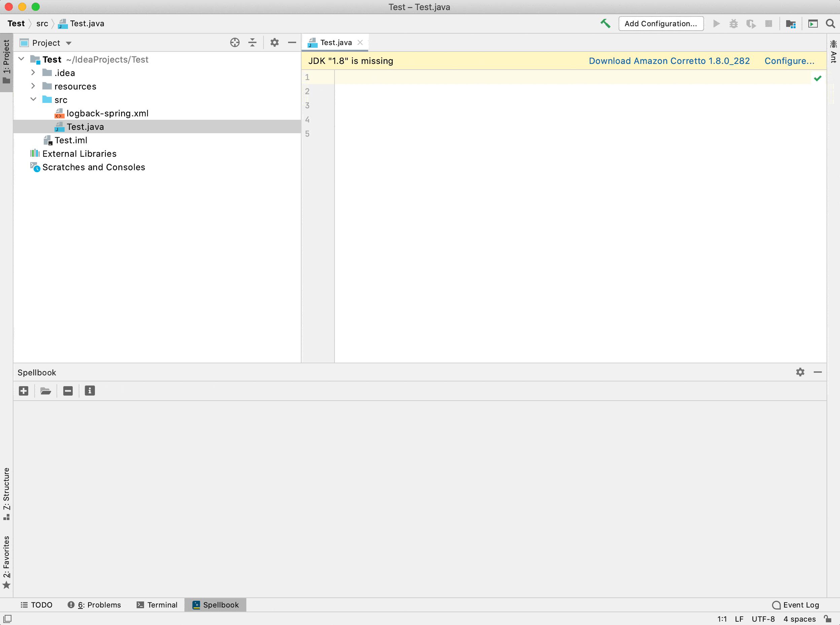This screenshot has height=625, width=840.
Task: Collapse the src folder
Action: click(33, 100)
